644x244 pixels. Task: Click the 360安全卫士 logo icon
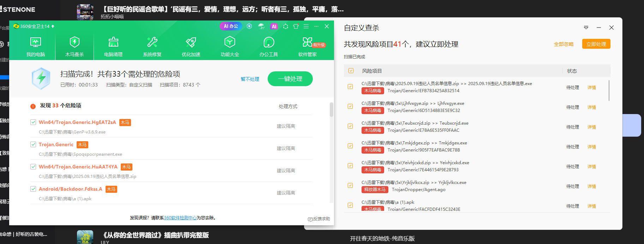tap(16, 26)
